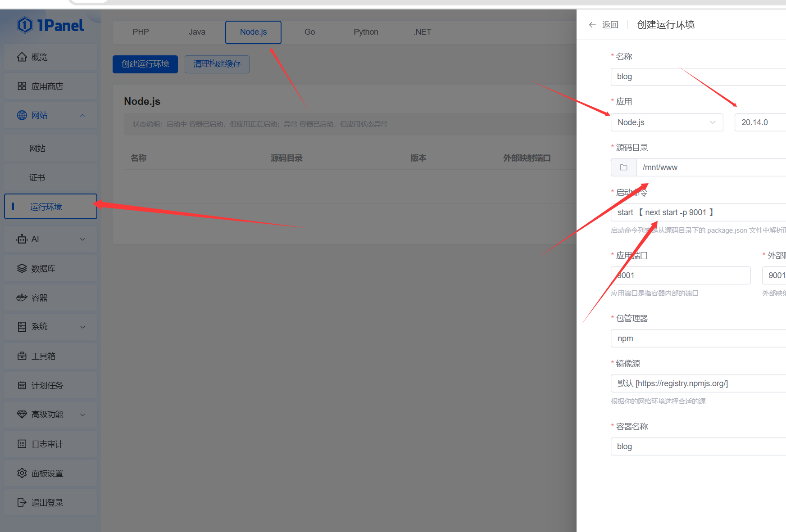Open the Node.js application dropdown
This screenshot has height=532, width=786.
[x=667, y=122]
